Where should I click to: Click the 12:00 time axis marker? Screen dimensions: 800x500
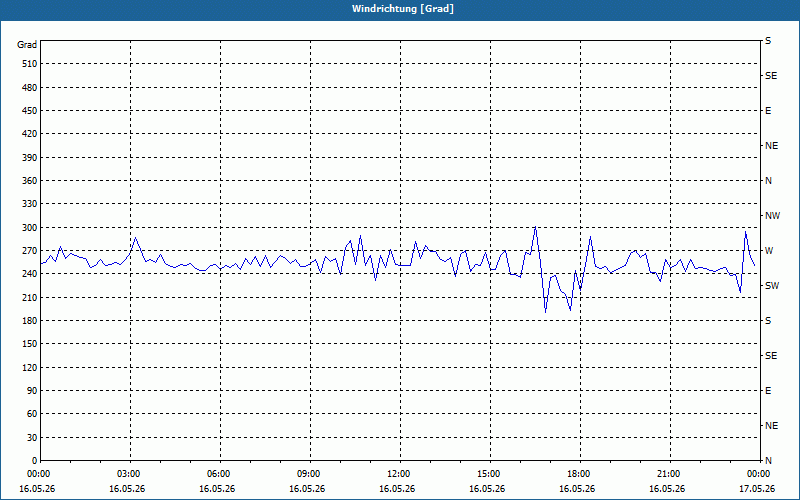point(400,474)
